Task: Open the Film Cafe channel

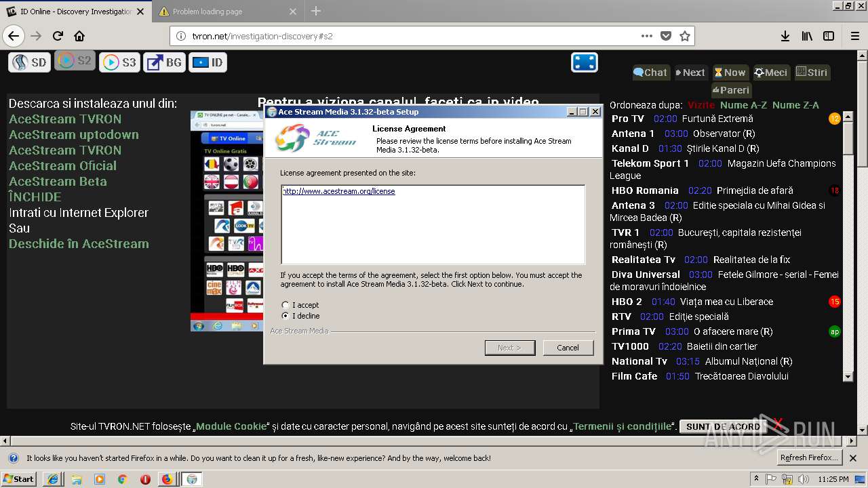Action: point(634,376)
